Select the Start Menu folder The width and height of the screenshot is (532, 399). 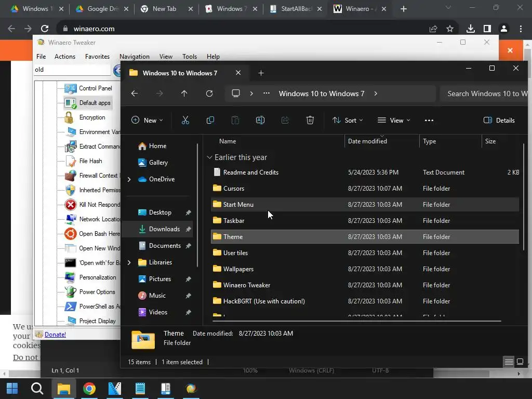pyautogui.click(x=365, y=205)
